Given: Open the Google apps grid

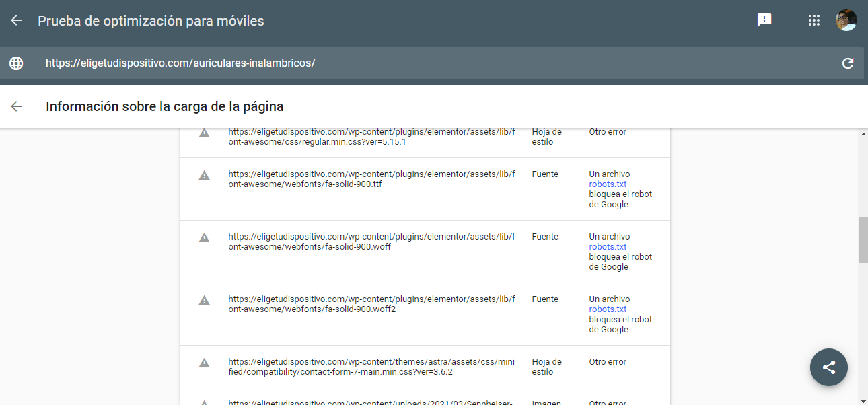Looking at the screenshot, I should (x=814, y=20).
